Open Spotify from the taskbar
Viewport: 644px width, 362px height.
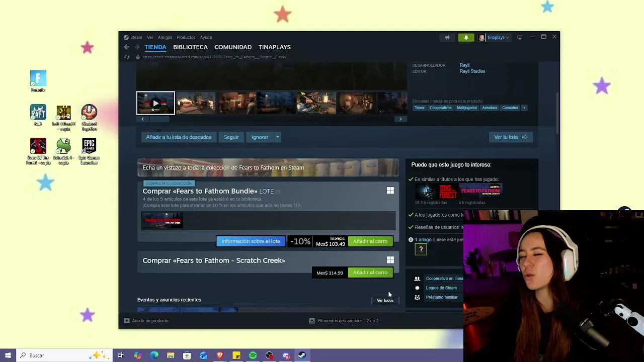(253, 355)
